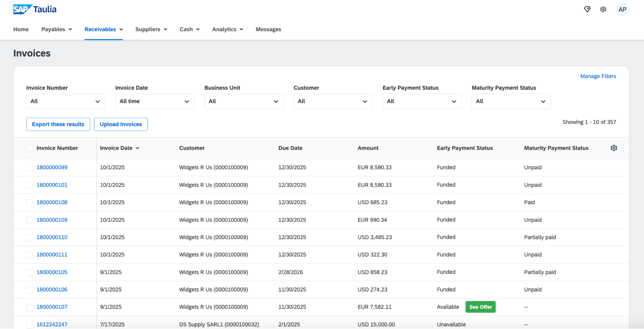Click the Customer column header
Image resolution: width=644 pixels, height=329 pixels.
click(x=192, y=148)
